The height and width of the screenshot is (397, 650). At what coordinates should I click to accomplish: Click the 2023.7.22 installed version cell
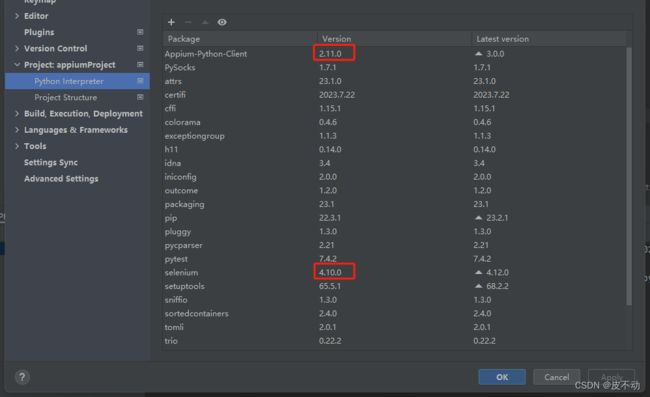click(x=337, y=95)
